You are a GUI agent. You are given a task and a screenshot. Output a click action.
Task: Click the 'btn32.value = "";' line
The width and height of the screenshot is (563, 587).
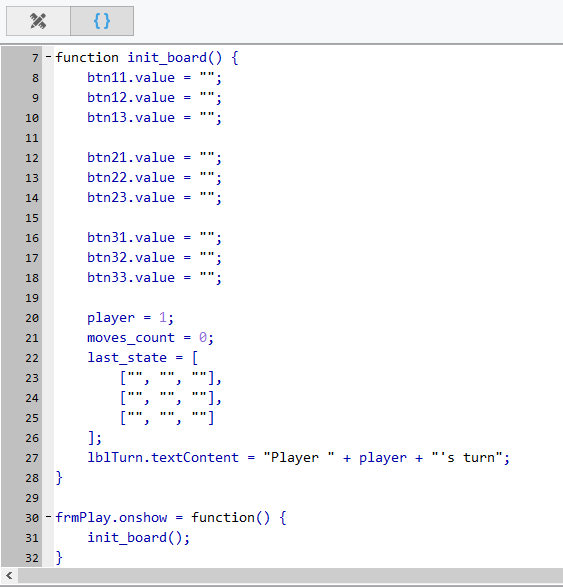(x=154, y=258)
